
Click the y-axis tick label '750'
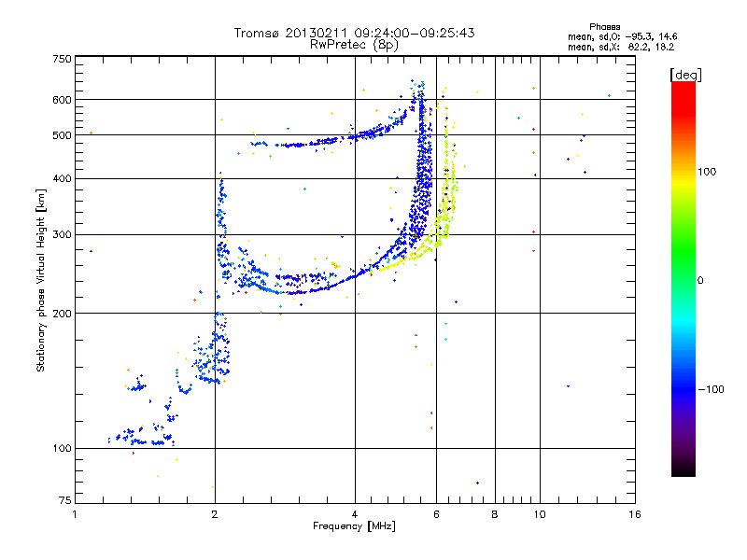pyautogui.click(x=62, y=59)
